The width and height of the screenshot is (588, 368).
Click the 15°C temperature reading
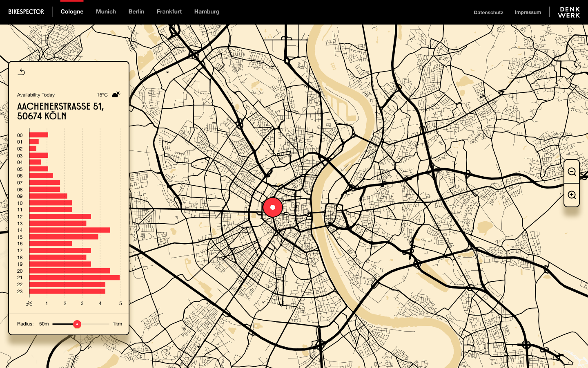102,95
